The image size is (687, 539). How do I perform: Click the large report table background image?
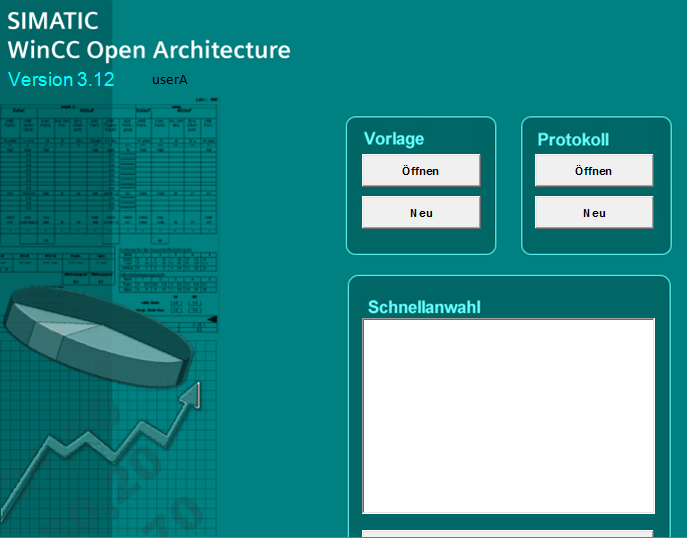[110, 170]
